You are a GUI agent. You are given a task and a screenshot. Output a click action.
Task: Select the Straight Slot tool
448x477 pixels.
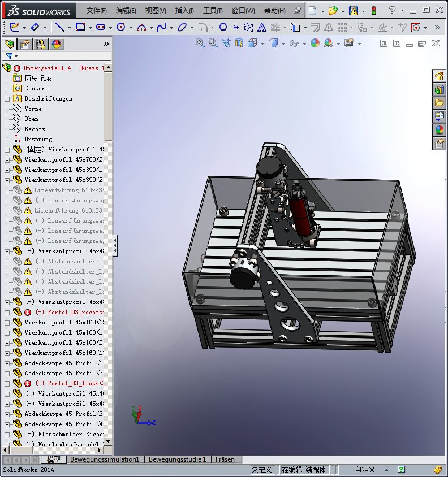pos(101,27)
